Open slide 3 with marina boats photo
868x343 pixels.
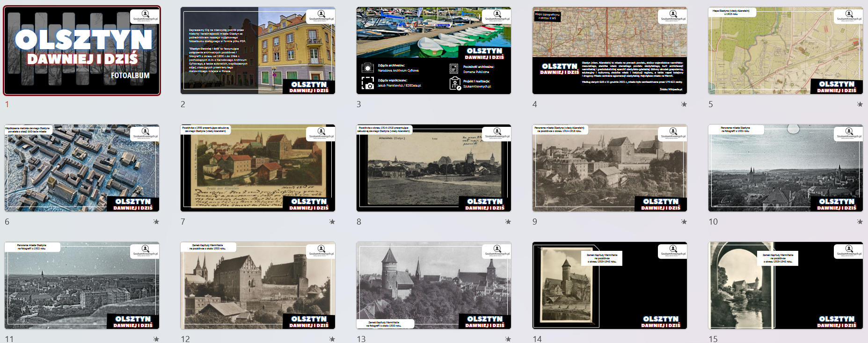click(434, 51)
